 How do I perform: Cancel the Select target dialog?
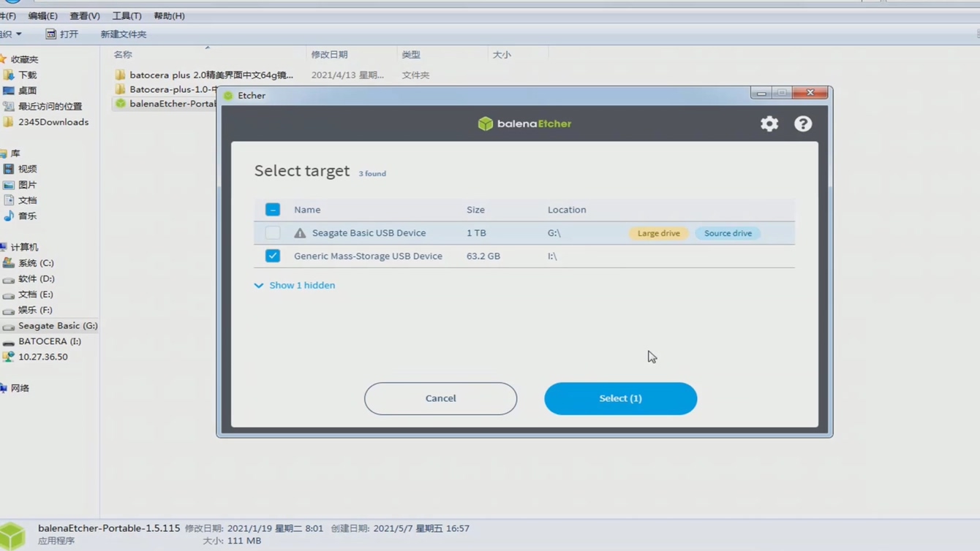click(x=440, y=398)
